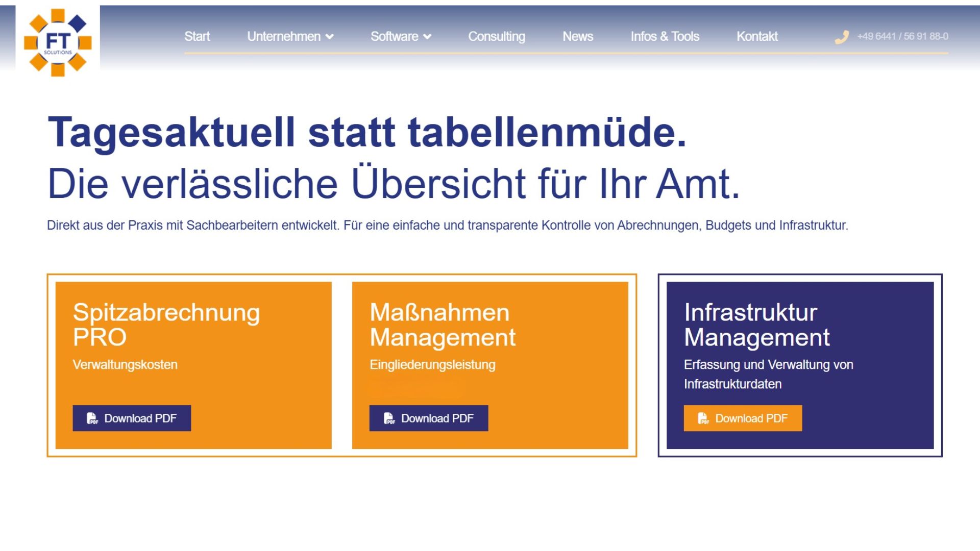The image size is (980, 551).
Task: Download PDF for Infrastruktur Management
Action: (x=743, y=418)
